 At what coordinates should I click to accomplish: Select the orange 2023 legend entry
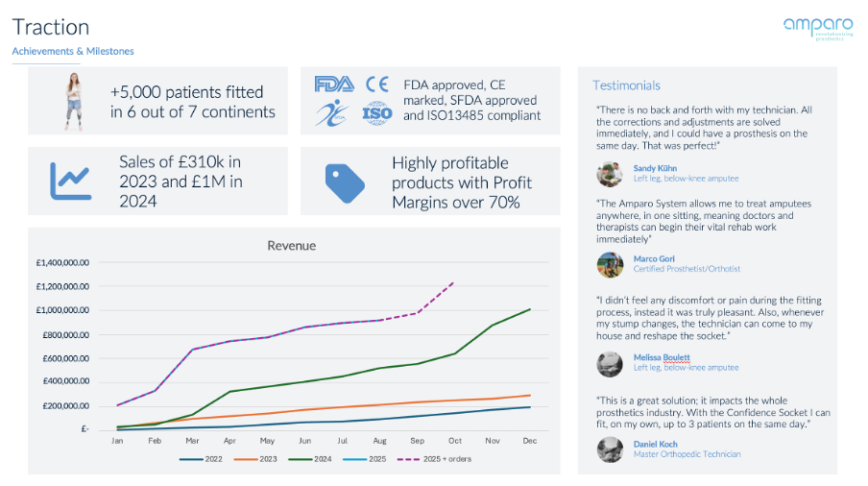coord(261,458)
